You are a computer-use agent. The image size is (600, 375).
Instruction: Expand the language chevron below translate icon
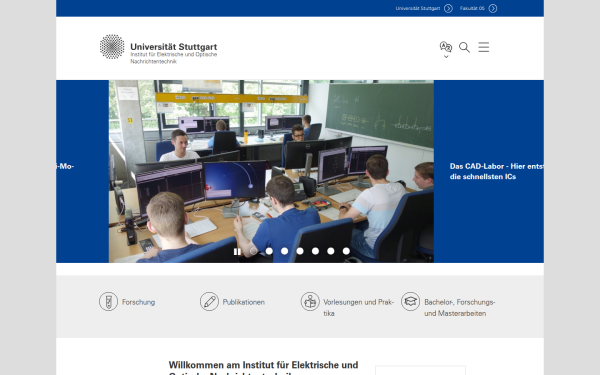(446, 57)
